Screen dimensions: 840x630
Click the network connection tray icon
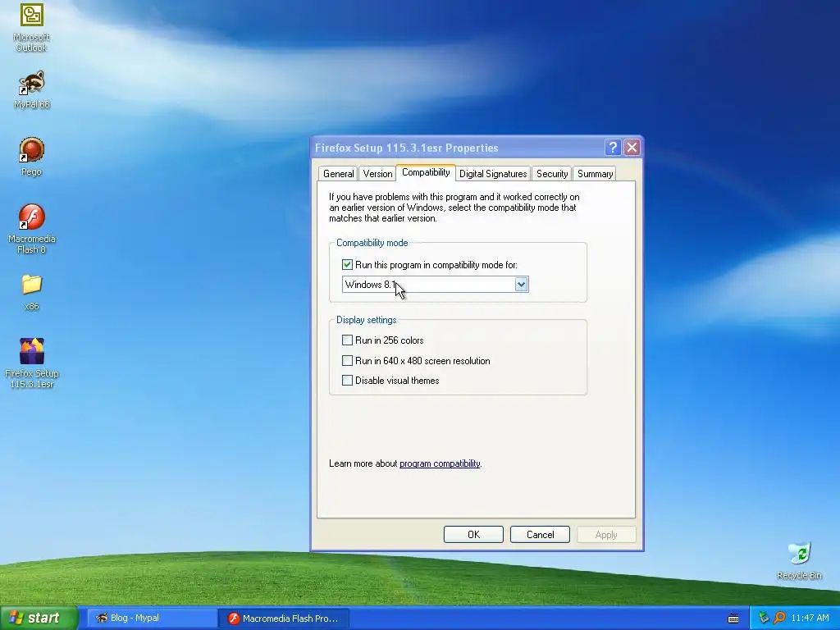coord(764,619)
